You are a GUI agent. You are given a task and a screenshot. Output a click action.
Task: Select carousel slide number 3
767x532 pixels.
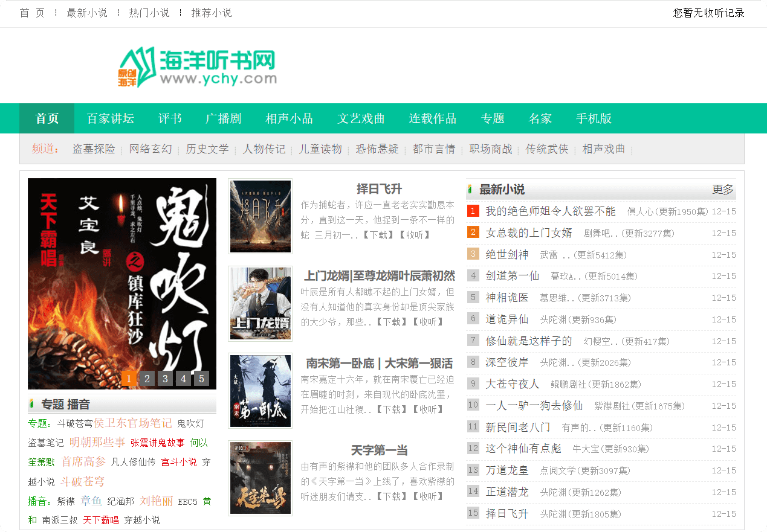click(x=165, y=379)
